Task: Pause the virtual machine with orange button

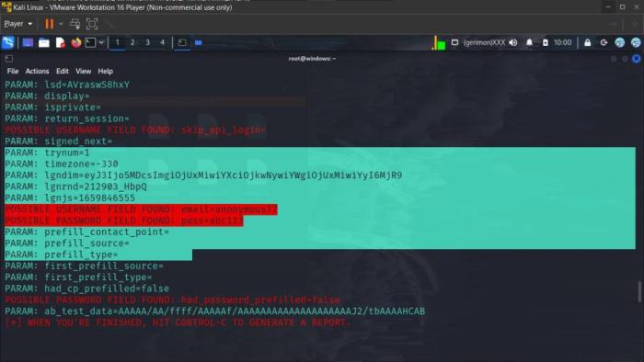Action: (x=50, y=24)
